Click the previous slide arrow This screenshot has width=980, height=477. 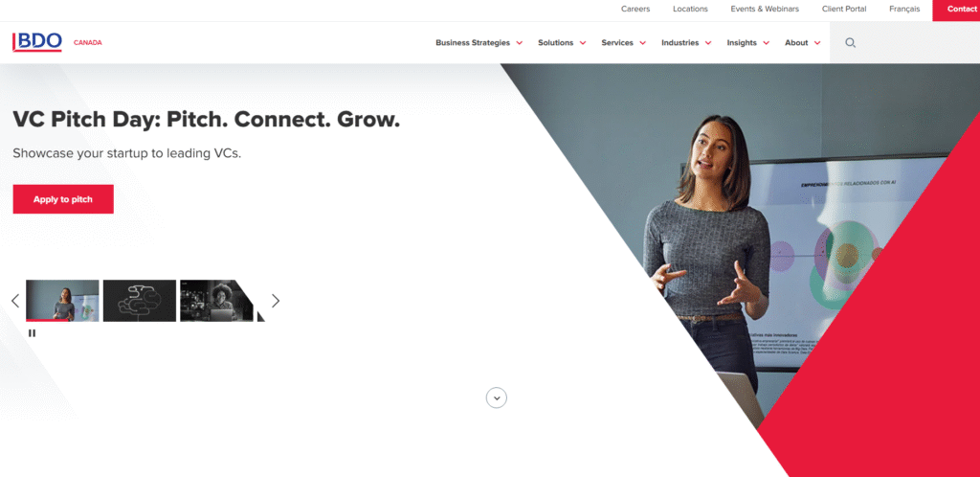tap(15, 301)
